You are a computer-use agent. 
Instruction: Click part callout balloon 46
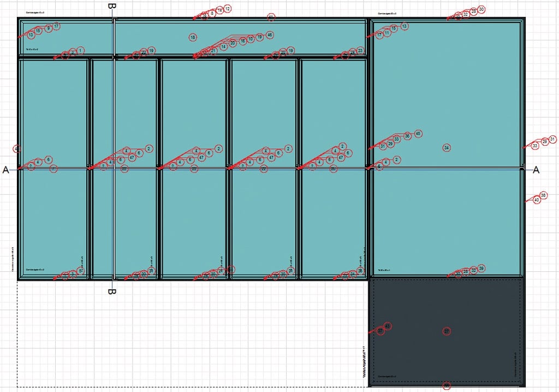click(x=270, y=35)
